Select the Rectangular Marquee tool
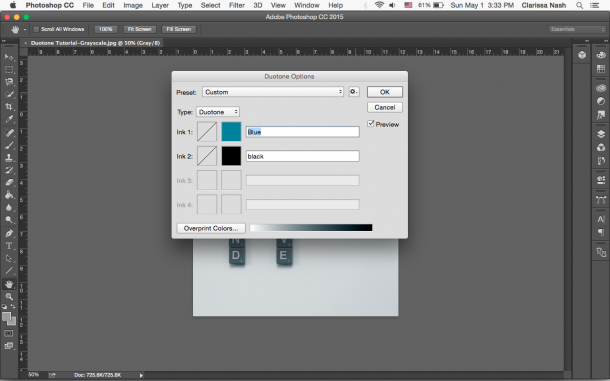610x381 pixels. (x=9, y=70)
